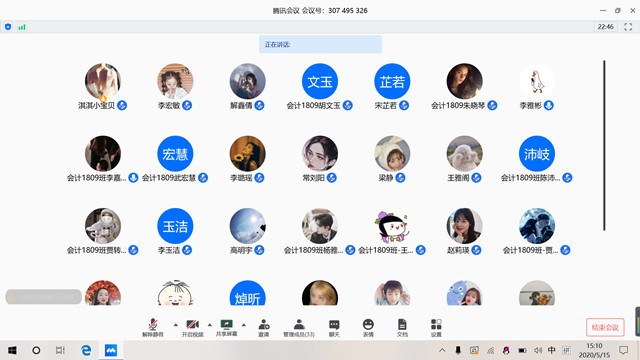
Task: Click the muted mic icon beside 宋芷若
Action: pyautogui.click(x=404, y=105)
